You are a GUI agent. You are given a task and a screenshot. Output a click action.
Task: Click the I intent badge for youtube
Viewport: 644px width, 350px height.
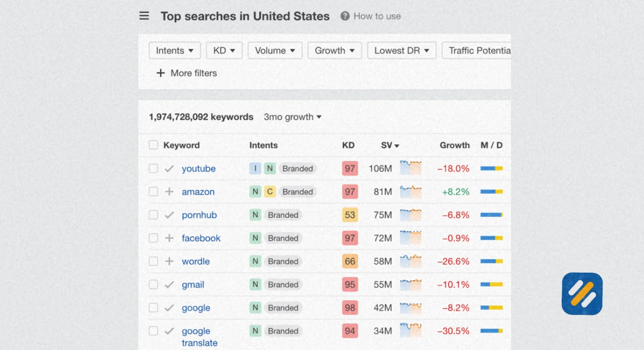tap(255, 169)
